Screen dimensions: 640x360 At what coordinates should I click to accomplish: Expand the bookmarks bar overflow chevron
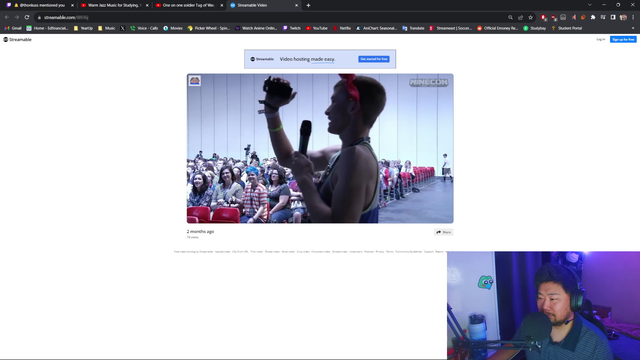pyautogui.click(x=633, y=28)
